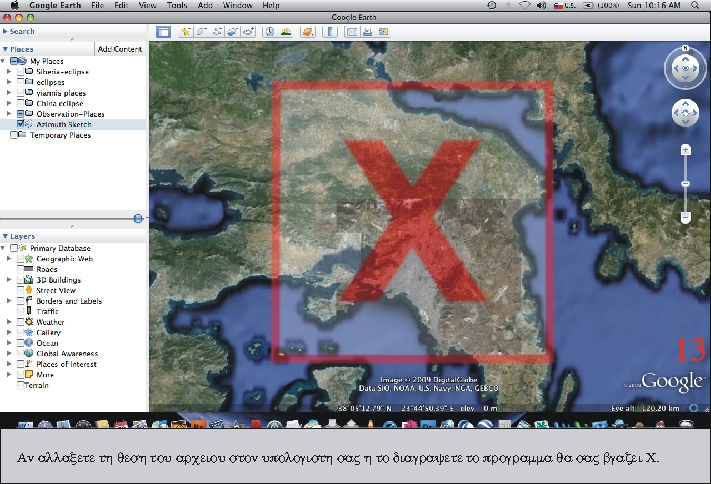
Task: Click the Add Content button
Action: point(120,49)
